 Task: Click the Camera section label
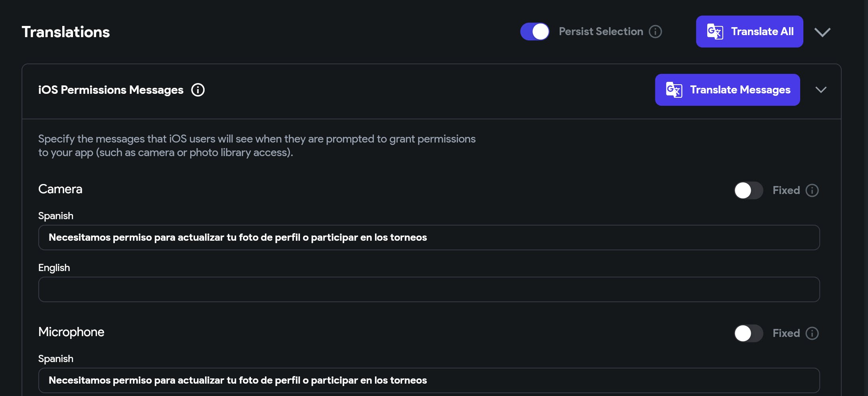point(60,189)
